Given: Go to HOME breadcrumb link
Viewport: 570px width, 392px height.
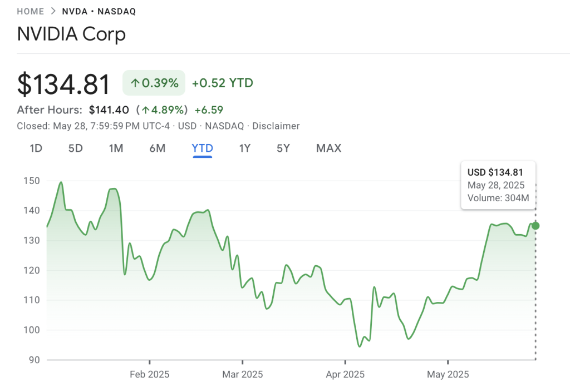Looking at the screenshot, I should (31, 11).
